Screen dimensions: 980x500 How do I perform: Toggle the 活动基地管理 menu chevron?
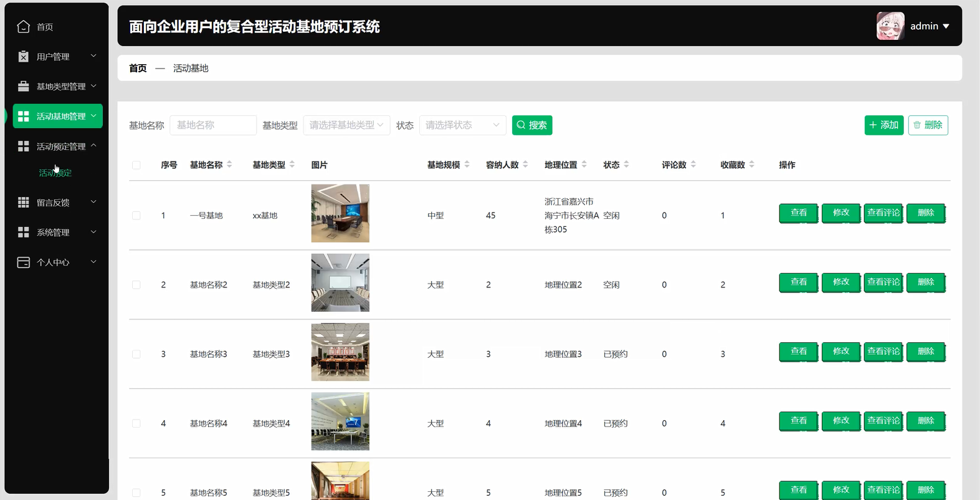point(93,116)
